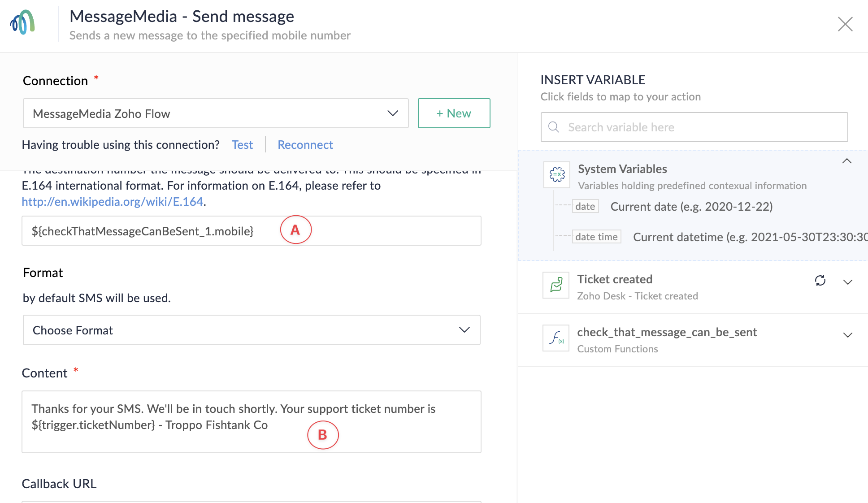Click the MessageMedia logo icon

point(22,22)
